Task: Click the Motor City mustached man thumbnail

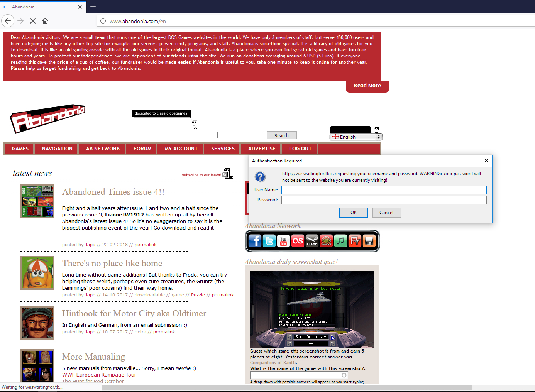Action: point(37,323)
